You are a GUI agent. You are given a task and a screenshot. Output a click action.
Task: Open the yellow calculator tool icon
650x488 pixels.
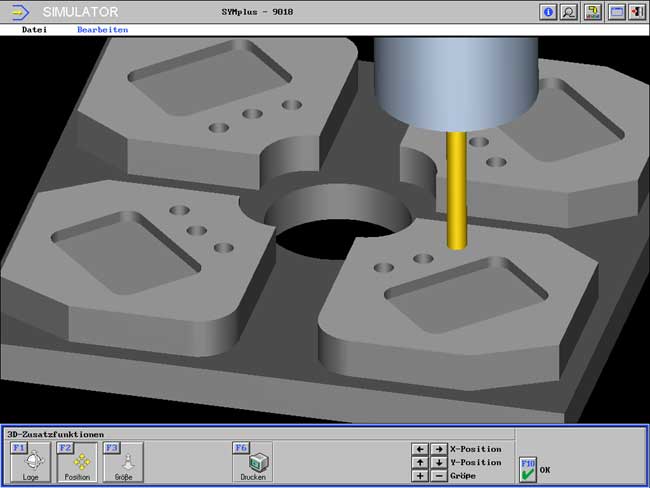coord(593,12)
